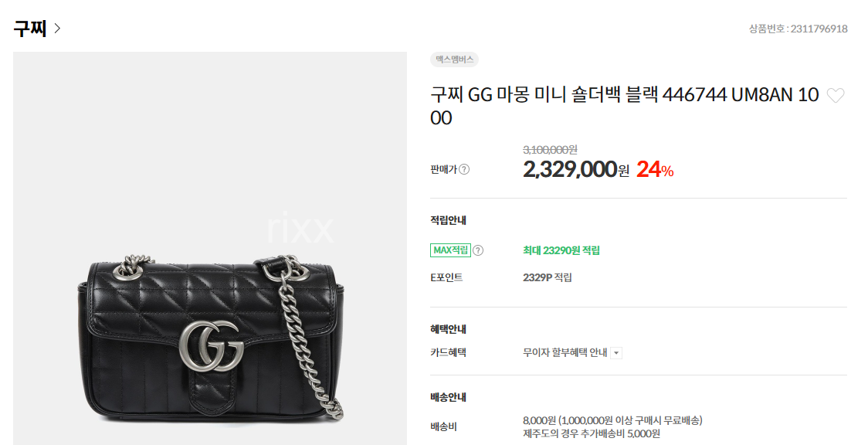Add the Gucci bag to wishlist heart
Image resolution: width=868 pixels, height=445 pixels.
pos(836,96)
